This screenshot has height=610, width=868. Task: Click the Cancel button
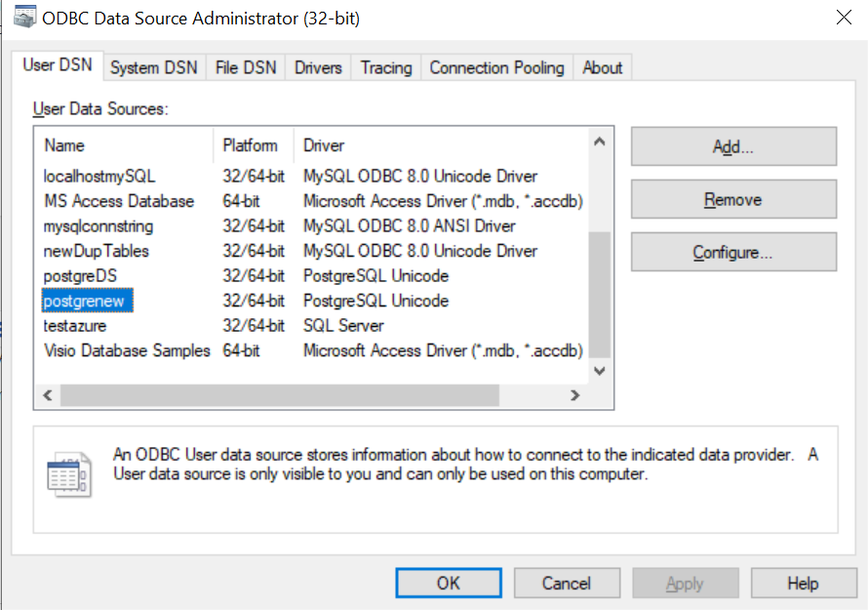tap(567, 583)
